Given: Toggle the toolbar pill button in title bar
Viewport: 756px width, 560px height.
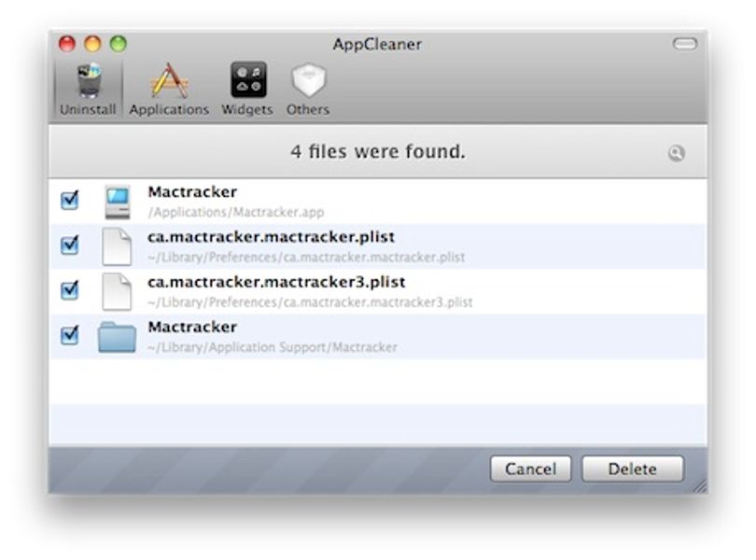Looking at the screenshot, I should (x=685, y=44).
